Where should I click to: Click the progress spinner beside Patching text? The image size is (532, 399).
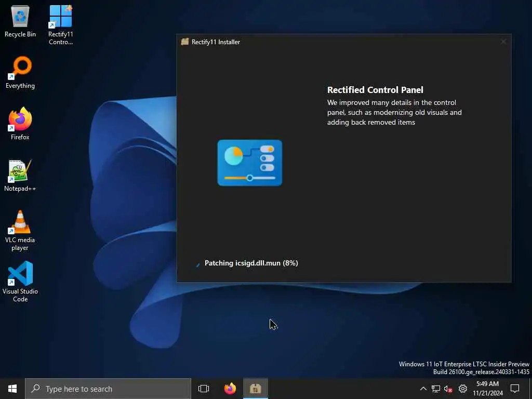coord(197,264)
